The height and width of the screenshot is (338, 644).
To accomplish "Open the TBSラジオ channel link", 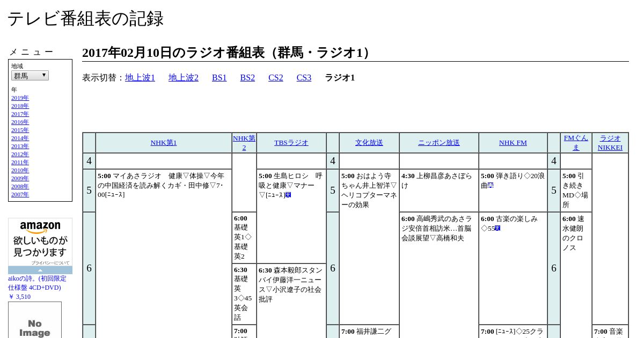I will point(291,143).
